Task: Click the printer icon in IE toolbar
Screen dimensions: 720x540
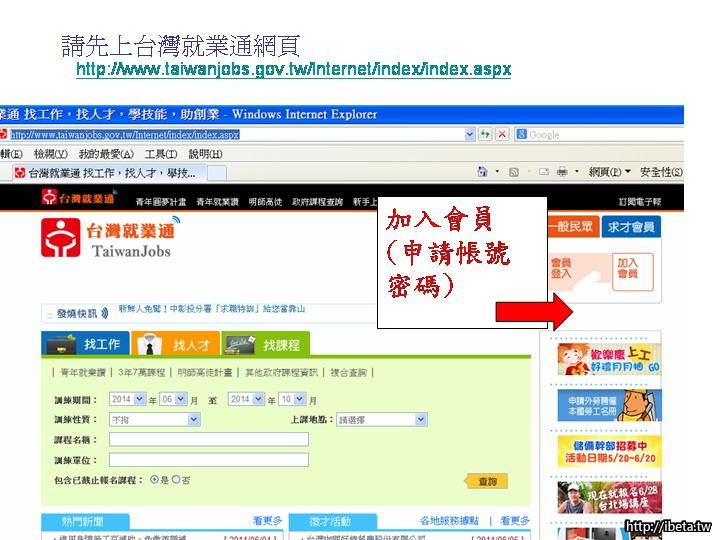Action: click(x=562, y=172)
